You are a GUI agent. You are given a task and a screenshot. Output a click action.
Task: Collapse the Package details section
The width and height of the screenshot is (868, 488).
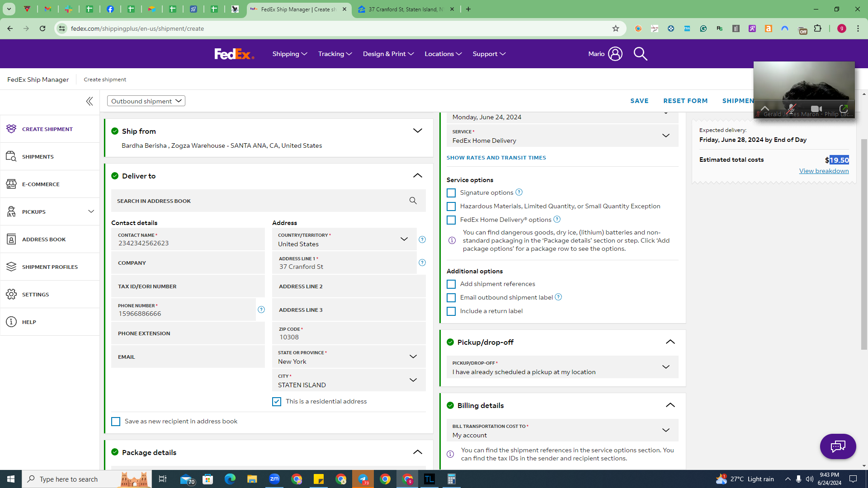[x=417, y=452]
